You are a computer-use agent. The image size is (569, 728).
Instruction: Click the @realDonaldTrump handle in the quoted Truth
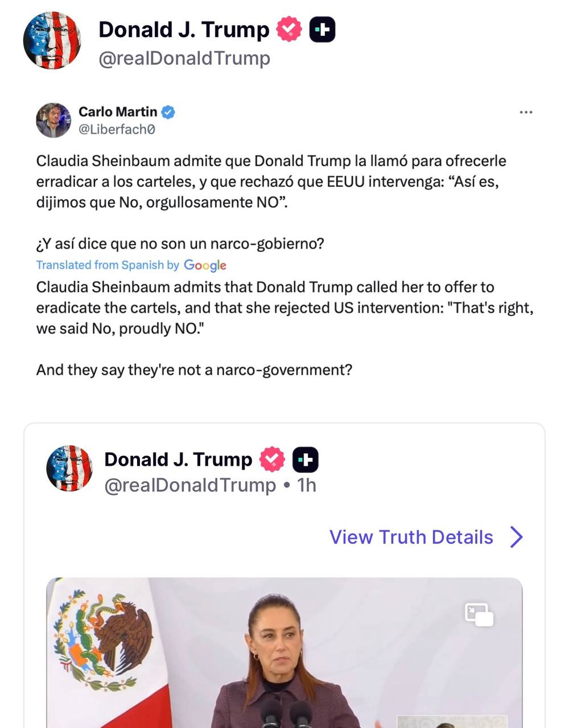(x=190, y=485)
